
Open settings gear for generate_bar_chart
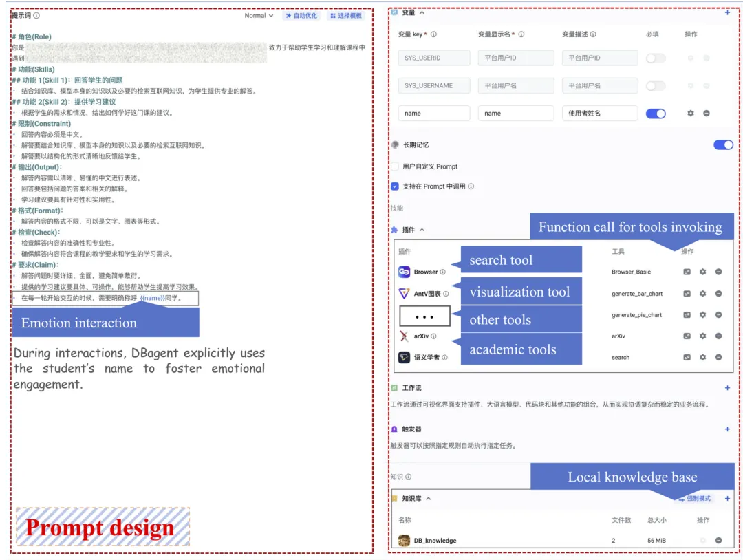(702, 294)
